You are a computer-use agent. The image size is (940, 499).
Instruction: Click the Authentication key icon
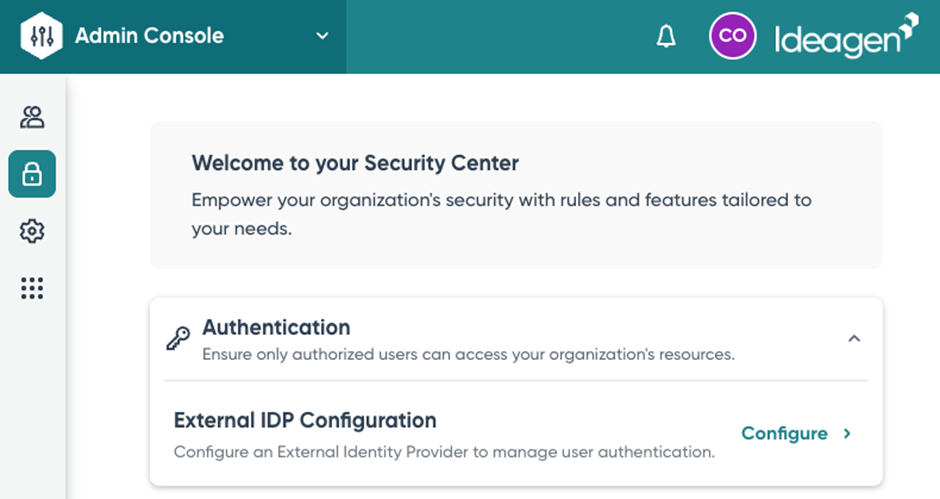coord(178,339)
